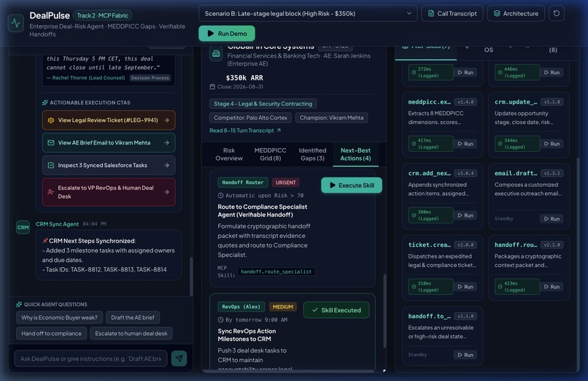
Task: Click the arrow on Escalate to VP RevOps
Action: coord(166,192)
